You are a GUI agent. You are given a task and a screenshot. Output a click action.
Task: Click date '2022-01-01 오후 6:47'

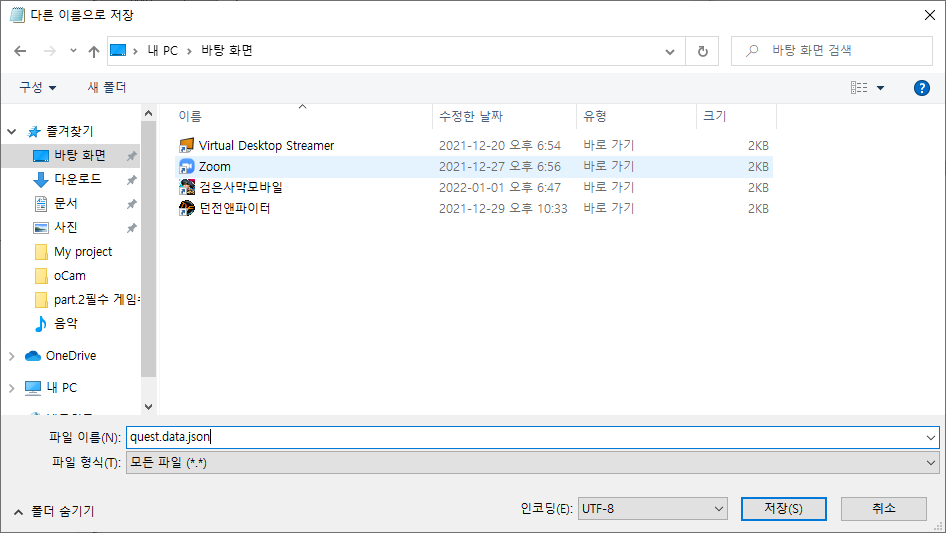[x=500, y=187]
